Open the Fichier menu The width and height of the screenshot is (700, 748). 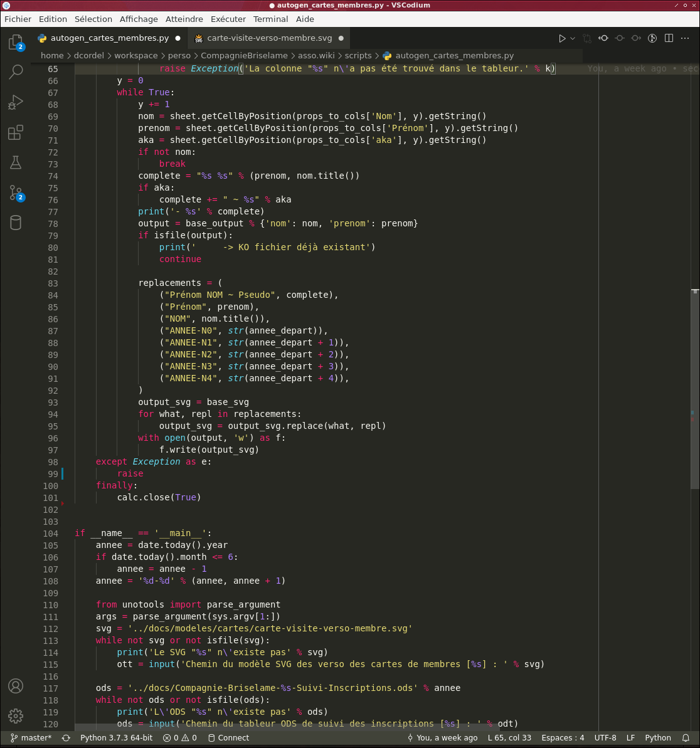tap(18, 19)
